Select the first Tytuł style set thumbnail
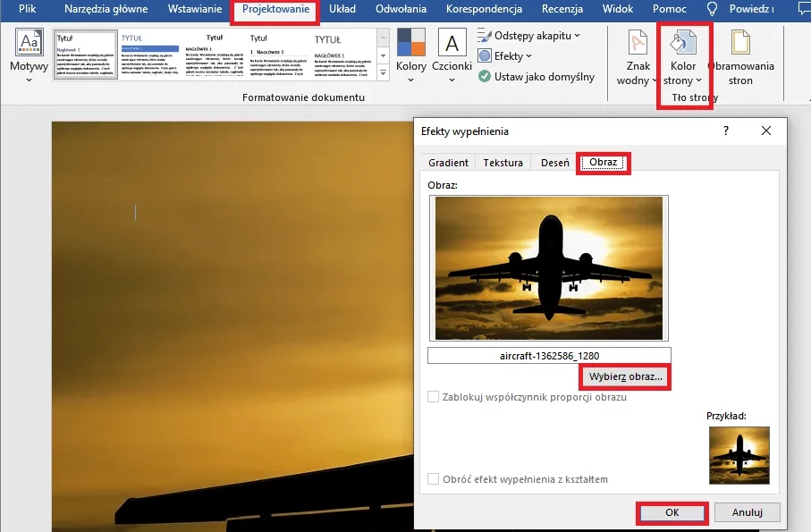 (x=86, y=55)
